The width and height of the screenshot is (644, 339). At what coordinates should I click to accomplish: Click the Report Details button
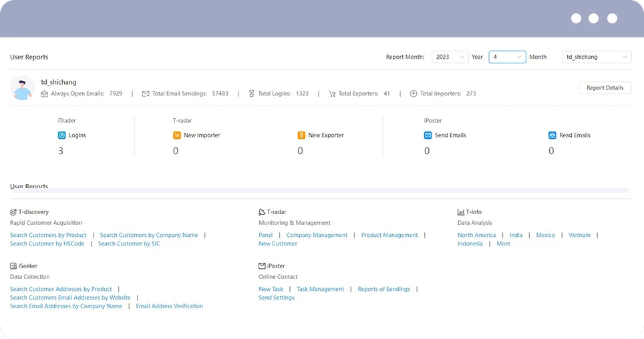pos(605,88)
